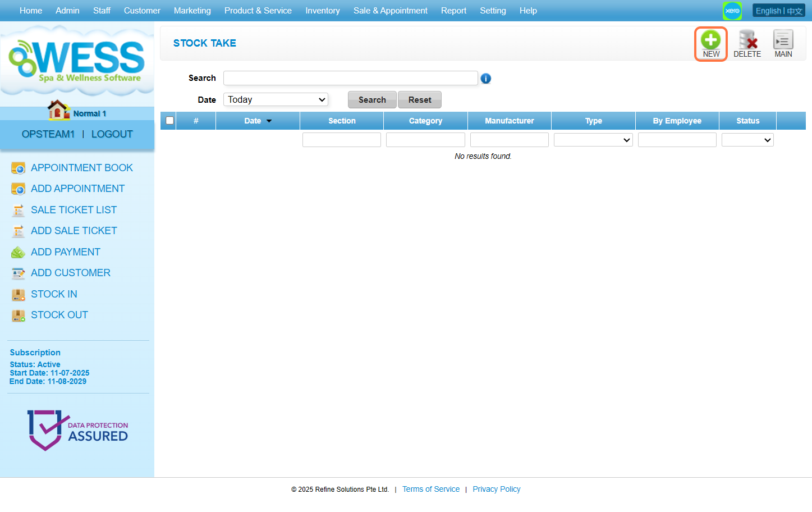Click the NEW stock take icon

pos(710,40)
